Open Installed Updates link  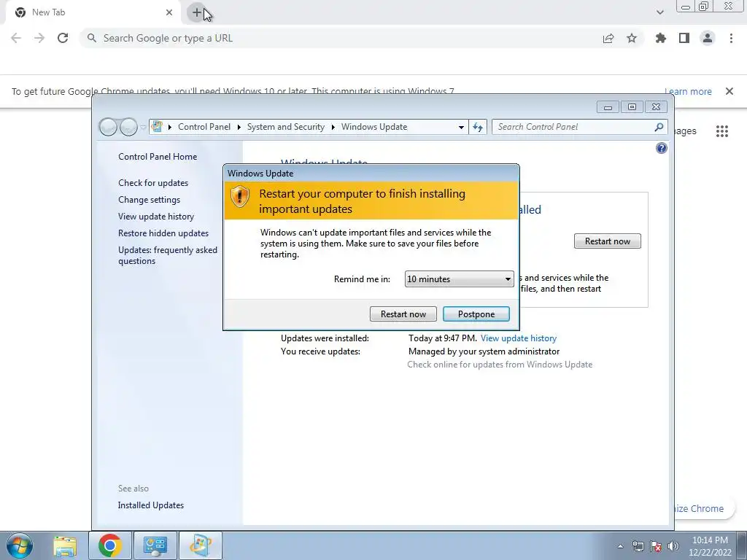tap(150, 505)
